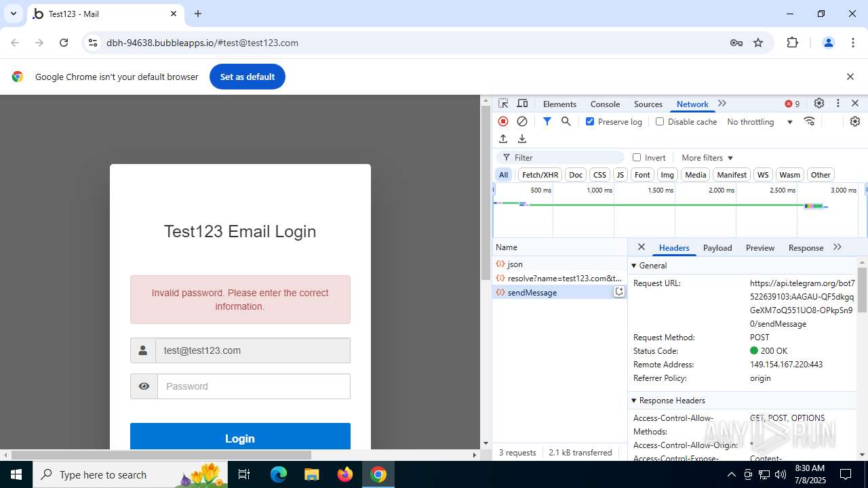The image size is (868, 488).
Task: Filter requests by JS
Action: tap(620, 175)
